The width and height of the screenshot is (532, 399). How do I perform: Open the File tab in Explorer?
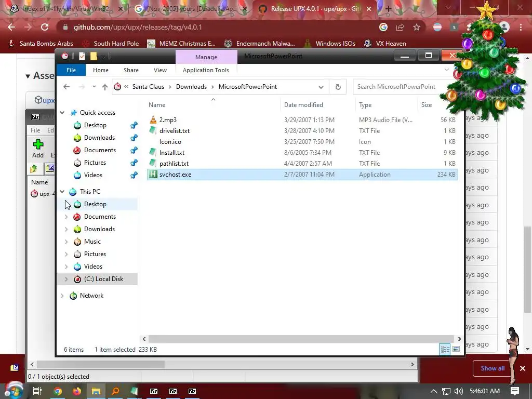click(x=71, y=70)
